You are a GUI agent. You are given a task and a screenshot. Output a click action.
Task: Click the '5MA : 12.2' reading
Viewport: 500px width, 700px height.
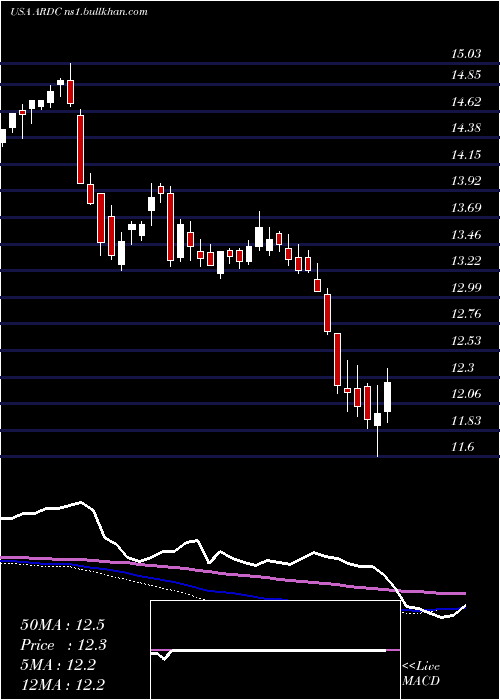pos(58,665)
